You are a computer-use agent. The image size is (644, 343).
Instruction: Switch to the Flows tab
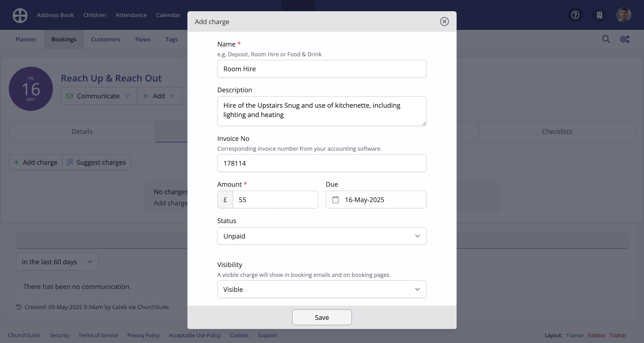pos(143,39)
